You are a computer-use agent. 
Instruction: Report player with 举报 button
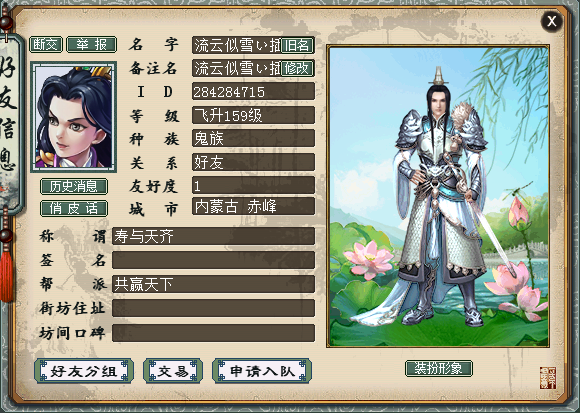coord(91,45)
